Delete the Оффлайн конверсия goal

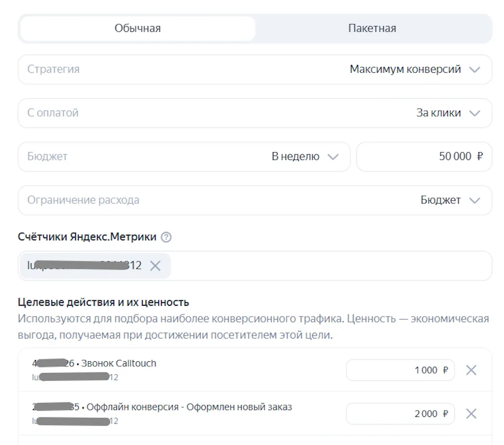471,414
